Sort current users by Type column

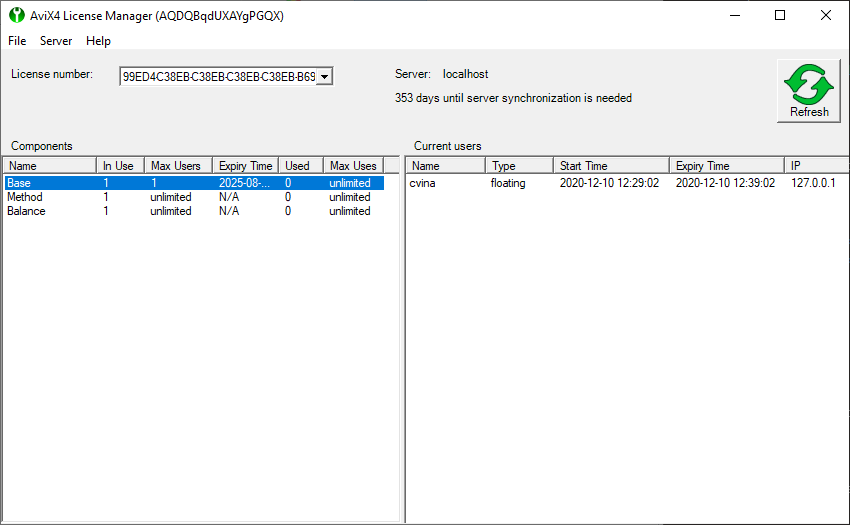[x=518, y=166]
